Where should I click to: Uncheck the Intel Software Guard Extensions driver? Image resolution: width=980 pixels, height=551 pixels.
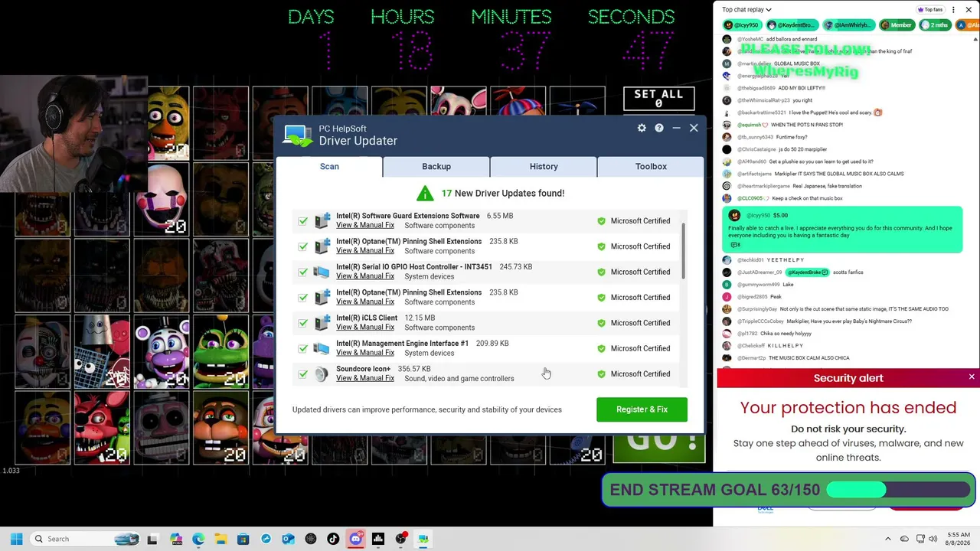[303, 221]
